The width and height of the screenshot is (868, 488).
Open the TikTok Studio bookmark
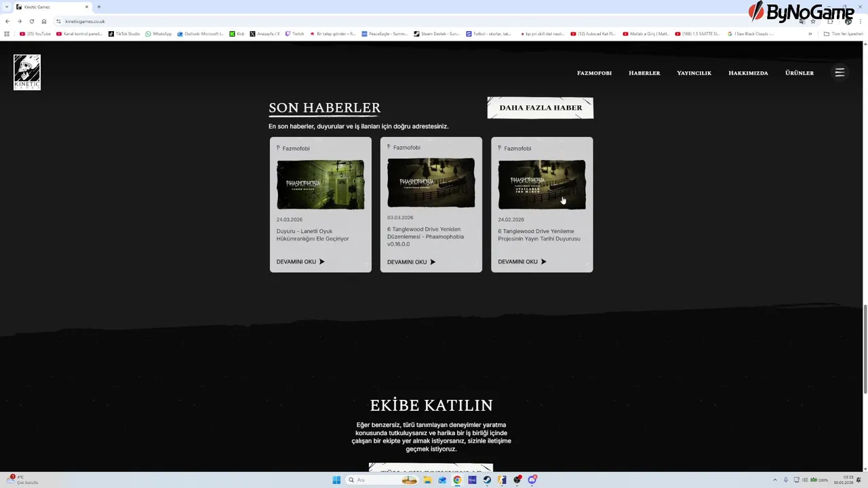click(x=124, y=33)
